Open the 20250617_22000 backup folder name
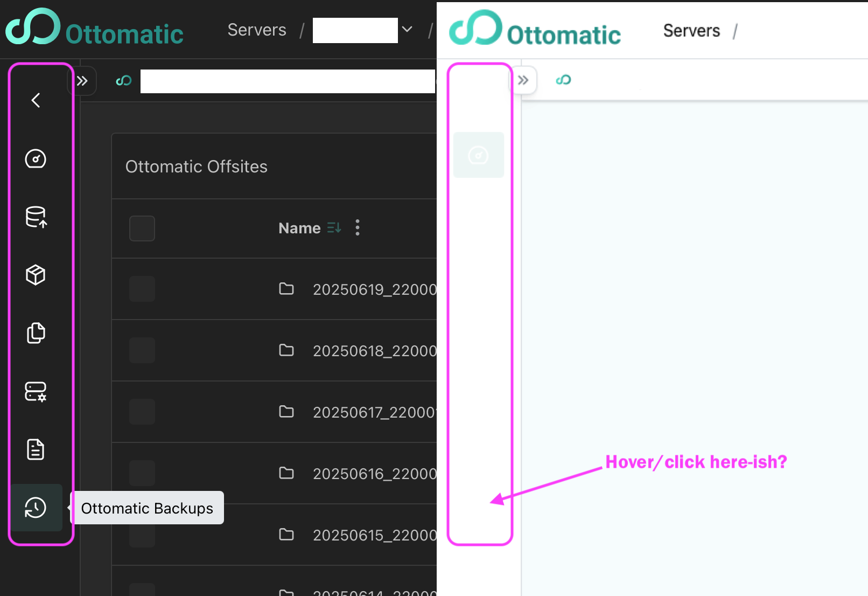 click(375, 412)
